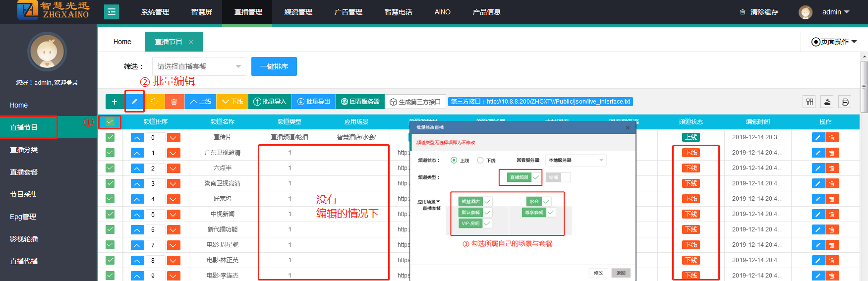Switch to the Home tab
This screenshot has height=281, width=868.
(x=122, y=42)
